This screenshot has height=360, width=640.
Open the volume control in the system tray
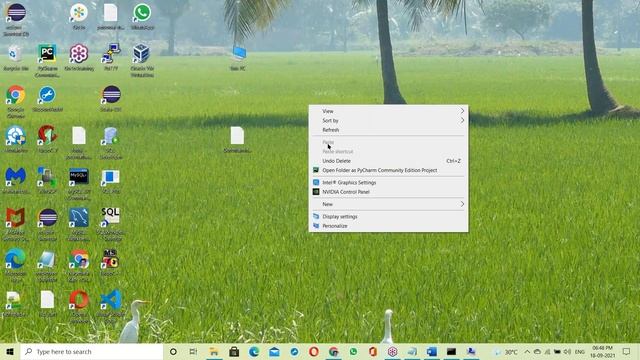coord(567,351)
